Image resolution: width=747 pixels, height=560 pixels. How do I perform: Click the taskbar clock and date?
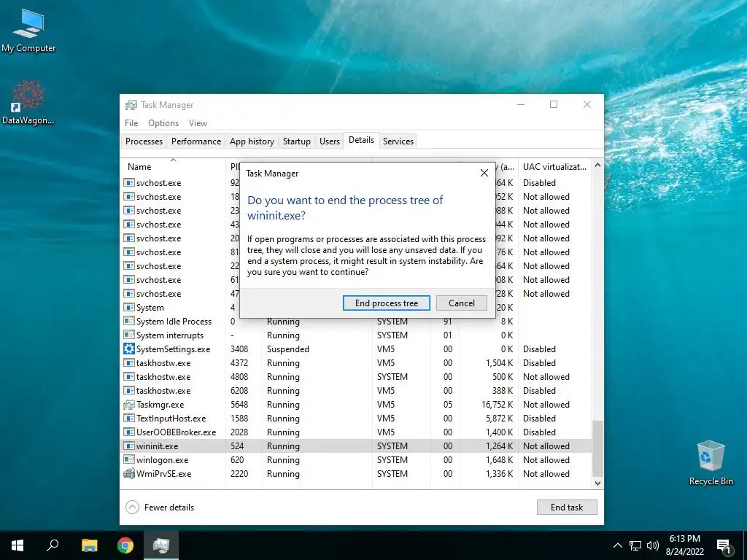coord(684,545)
